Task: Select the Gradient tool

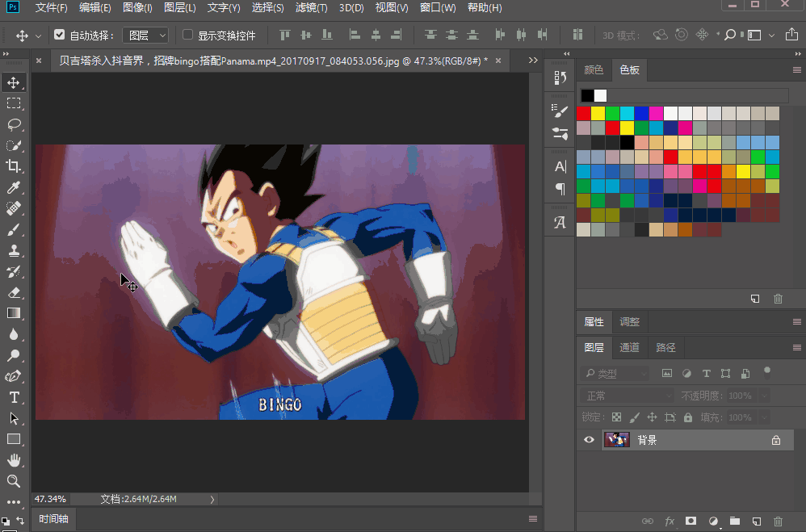Action: [14, 313]
